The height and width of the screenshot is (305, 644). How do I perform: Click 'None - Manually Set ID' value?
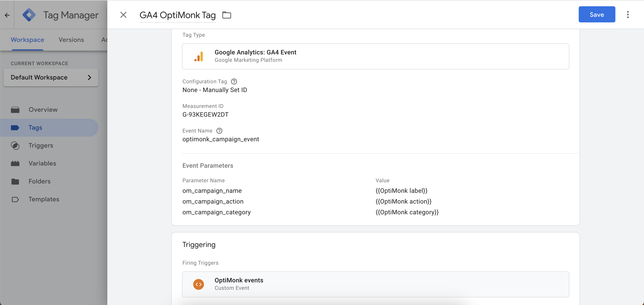tap(214, 90)
